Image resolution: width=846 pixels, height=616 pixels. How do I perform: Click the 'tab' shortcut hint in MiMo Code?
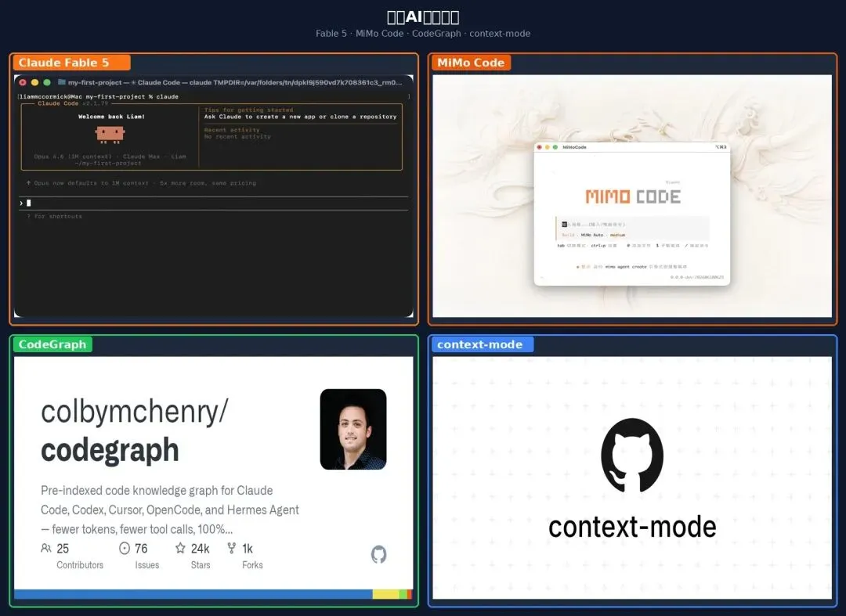coord(561,246)
